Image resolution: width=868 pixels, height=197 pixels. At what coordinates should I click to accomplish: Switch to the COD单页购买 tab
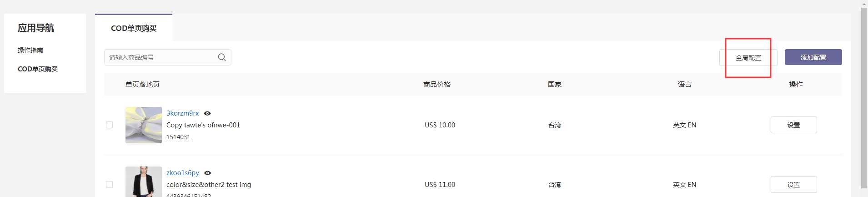(x=134, y=28)
